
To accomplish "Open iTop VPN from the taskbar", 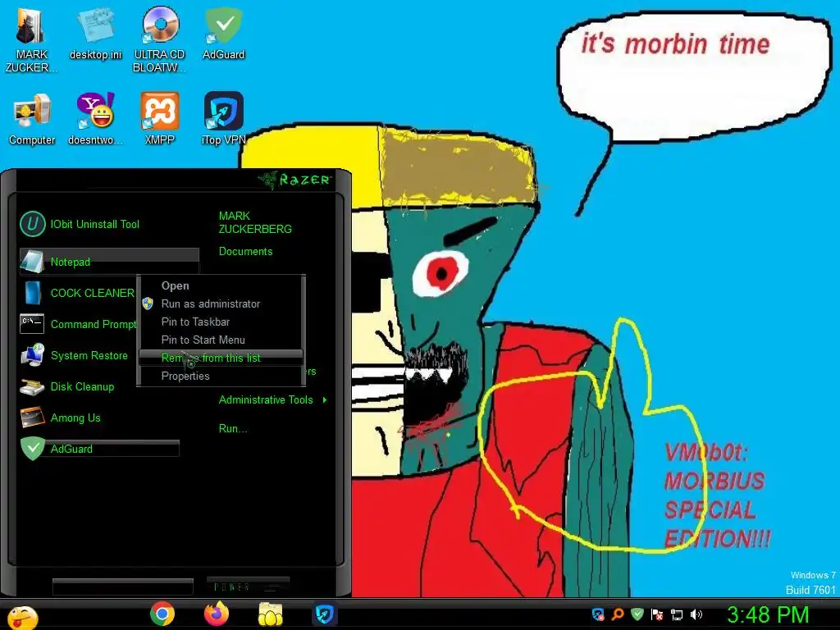I will [324, 614].
